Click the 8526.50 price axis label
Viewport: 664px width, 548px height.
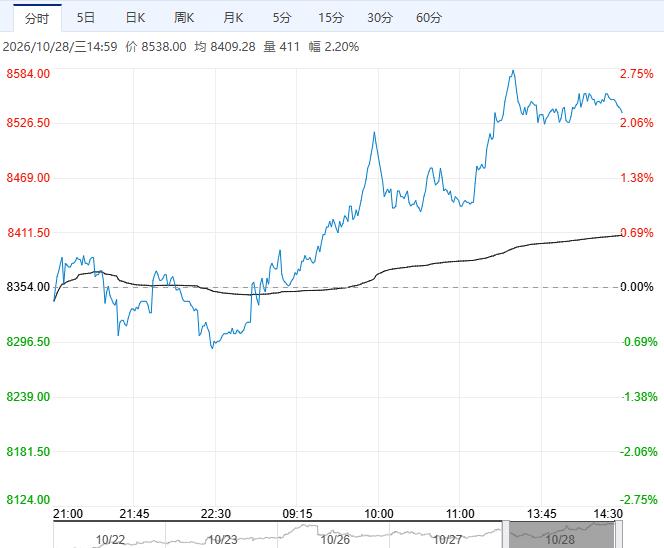pyautogui.click(x=28, y=123)
